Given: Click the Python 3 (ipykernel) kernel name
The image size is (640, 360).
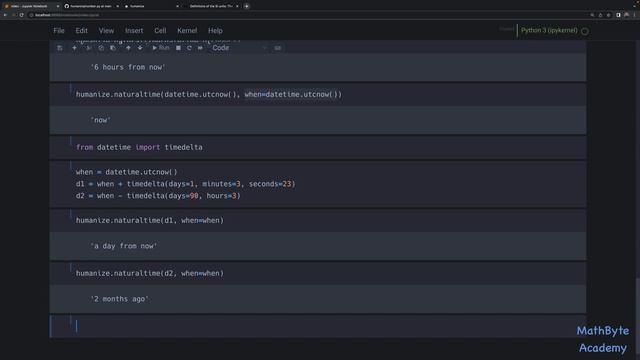Looking at the screenshot, I should [x=549, y=30].
